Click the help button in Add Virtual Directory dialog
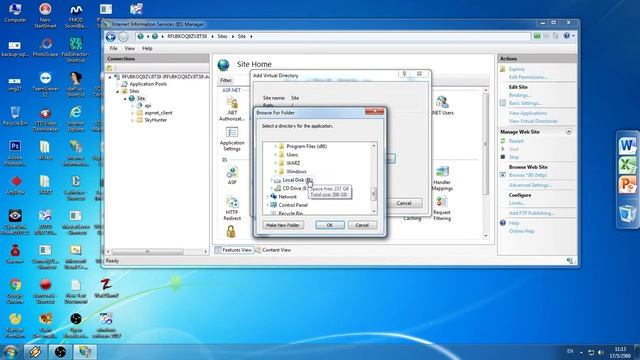Viewport: 640px width, 360px height. pos(404,74)
